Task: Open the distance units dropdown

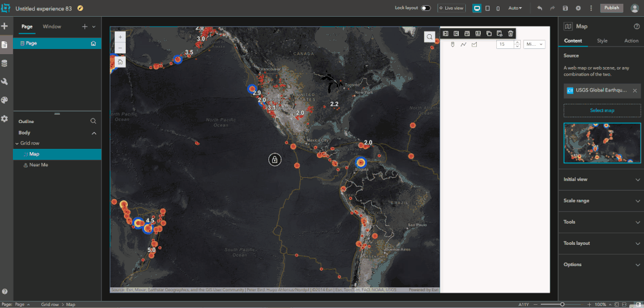Action: [x=534, y=44]
